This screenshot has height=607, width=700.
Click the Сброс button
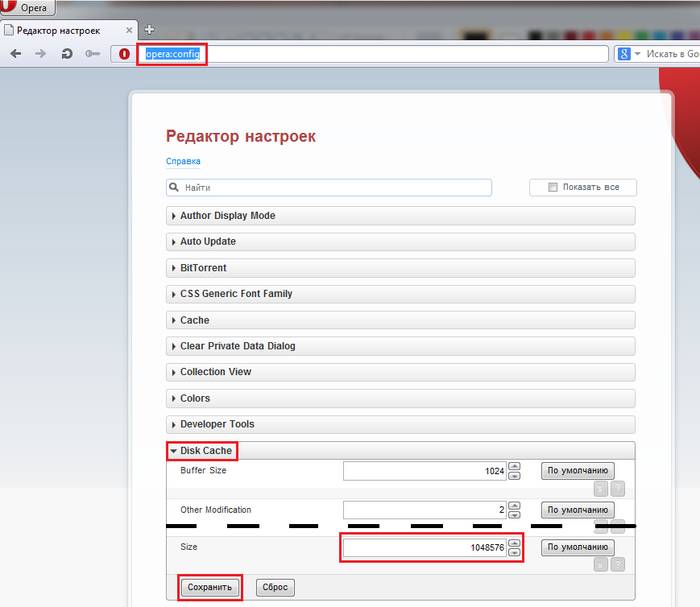[275, 587]
